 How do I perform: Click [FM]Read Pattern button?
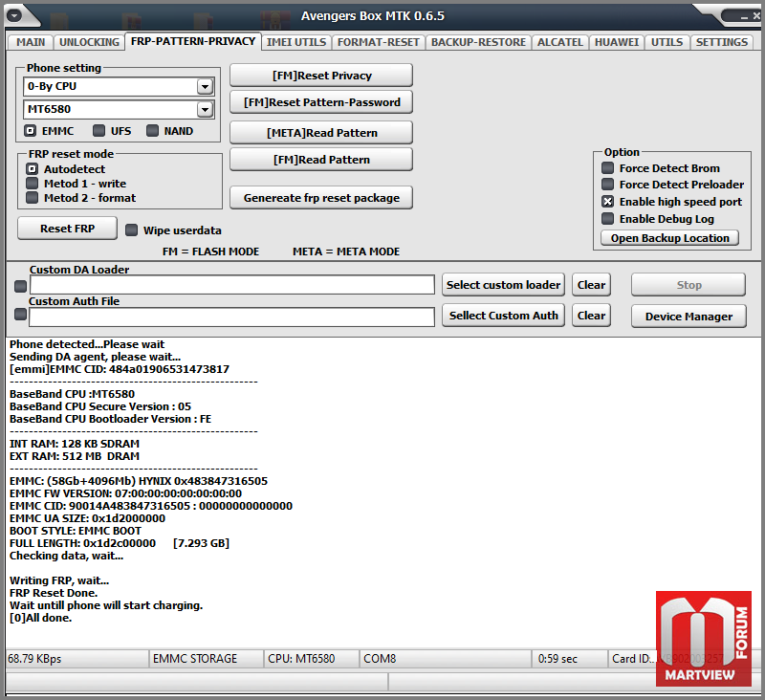321,160
